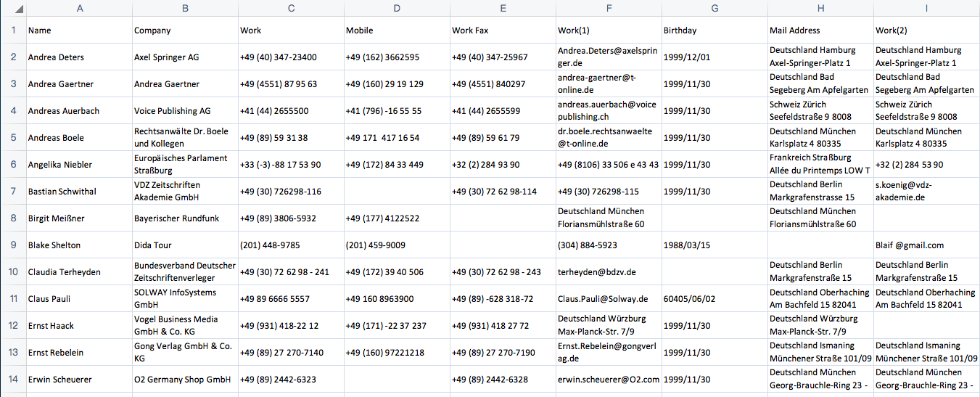
Task: Select column I header
Action: coord(926,8)
